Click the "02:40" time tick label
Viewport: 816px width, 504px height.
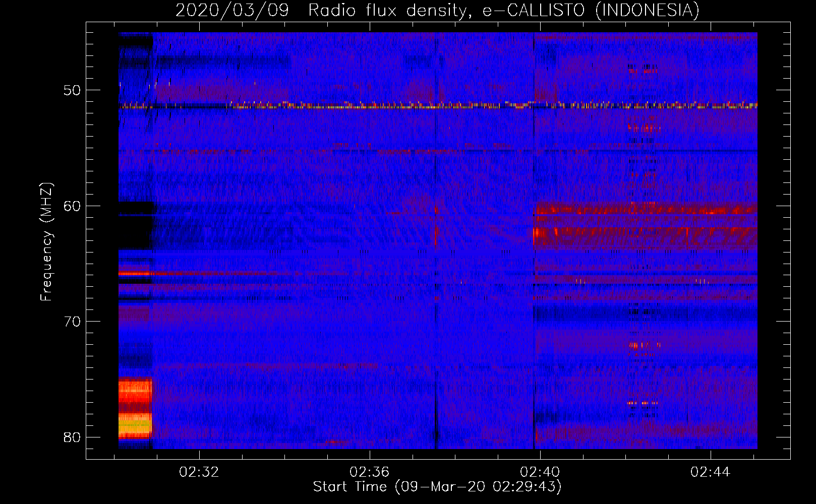pos(540,472)
